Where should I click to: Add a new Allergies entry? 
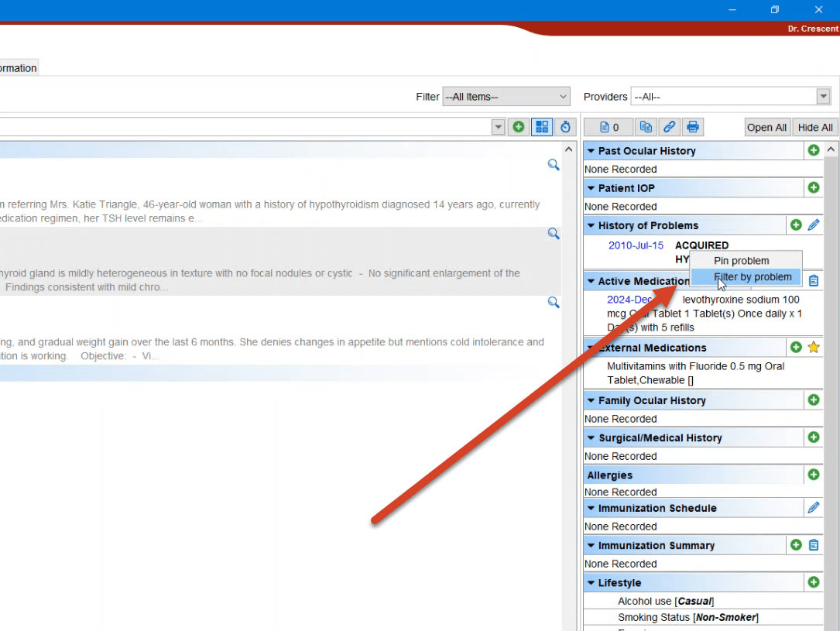pos(813,475)
